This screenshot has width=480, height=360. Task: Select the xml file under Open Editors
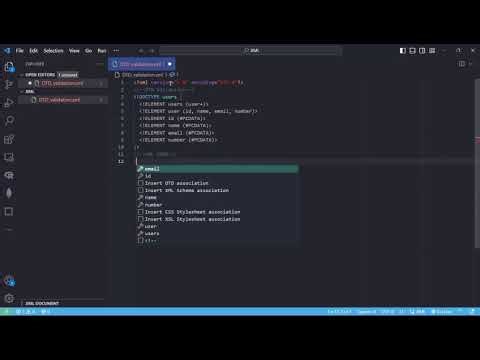(63, 83)
